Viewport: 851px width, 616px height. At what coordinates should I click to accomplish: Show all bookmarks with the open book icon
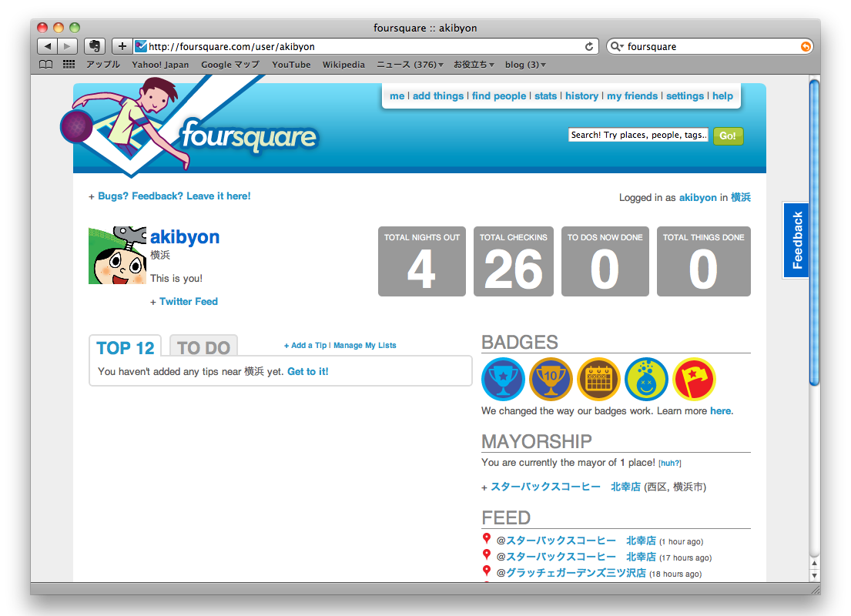tap(46, 65)
